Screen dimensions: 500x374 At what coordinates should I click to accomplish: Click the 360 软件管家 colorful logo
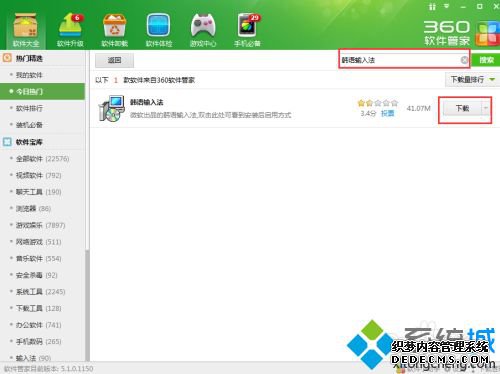pyautogui.click(x=487, y=34)
